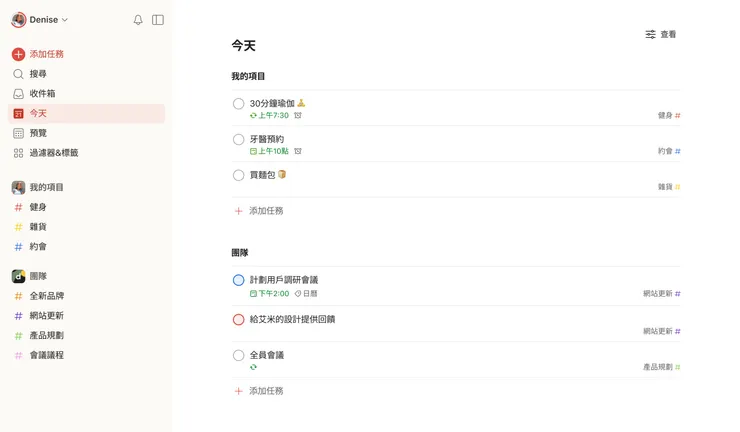Open the 全員會議 task details

267,355
